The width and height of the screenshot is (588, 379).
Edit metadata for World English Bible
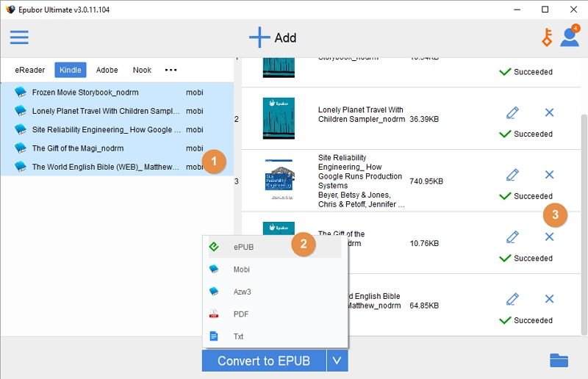coord(512,299)
